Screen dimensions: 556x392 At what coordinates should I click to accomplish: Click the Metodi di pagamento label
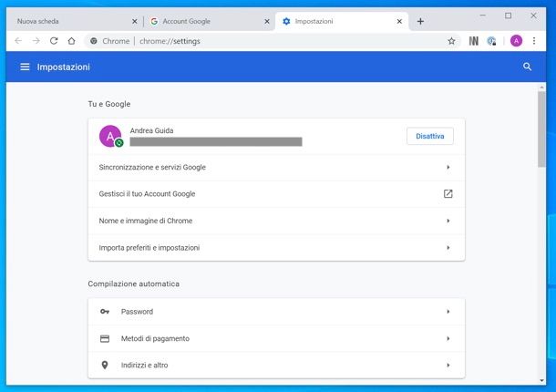tap(155, 338)
